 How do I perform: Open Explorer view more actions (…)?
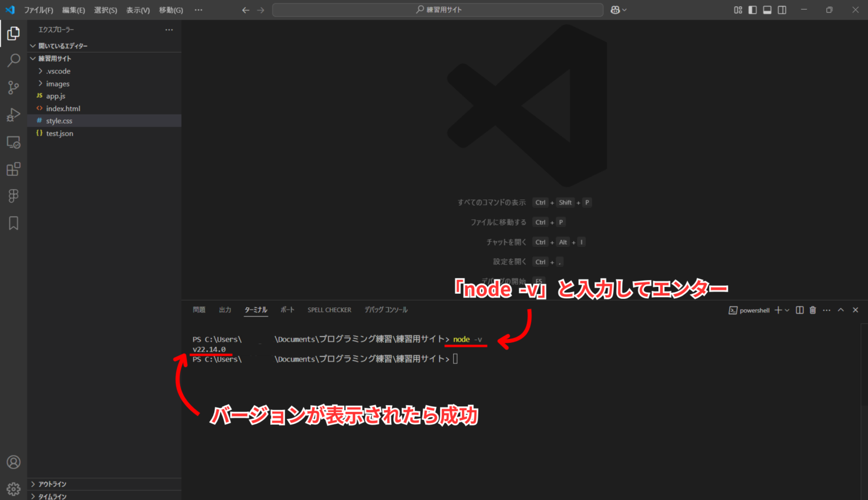point(168,29)
